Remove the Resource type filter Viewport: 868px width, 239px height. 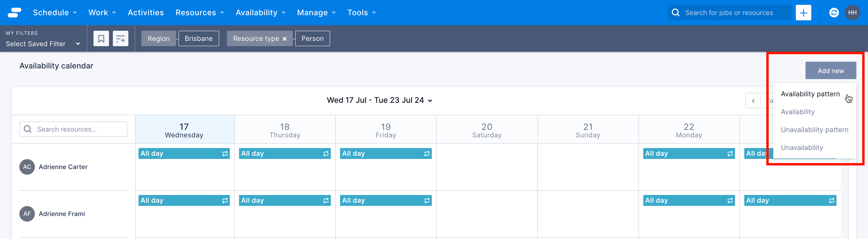pos(285,39)
